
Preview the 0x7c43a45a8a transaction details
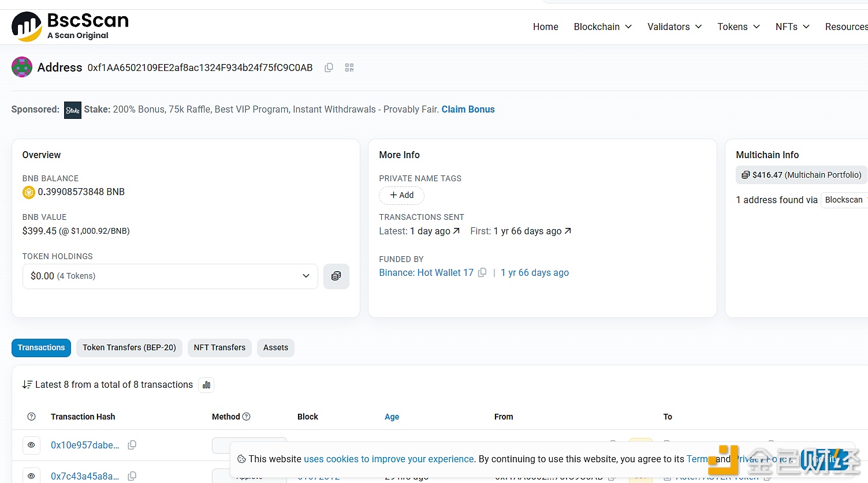pos(31,476)
